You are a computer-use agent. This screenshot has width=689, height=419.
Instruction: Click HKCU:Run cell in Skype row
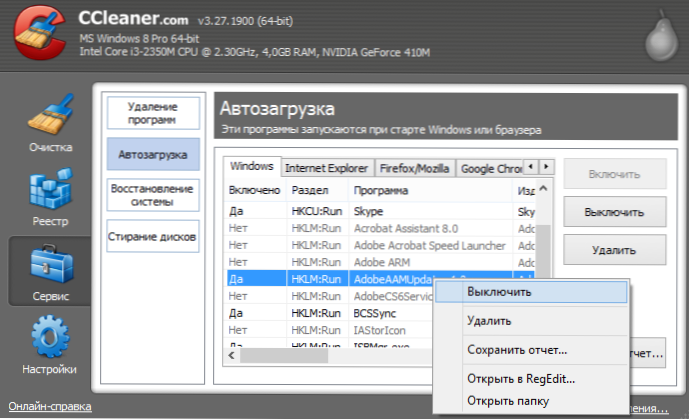pos(317,211)
